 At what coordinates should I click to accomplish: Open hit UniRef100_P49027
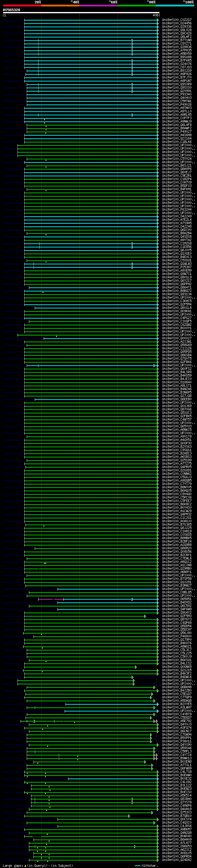pos(177,131)
